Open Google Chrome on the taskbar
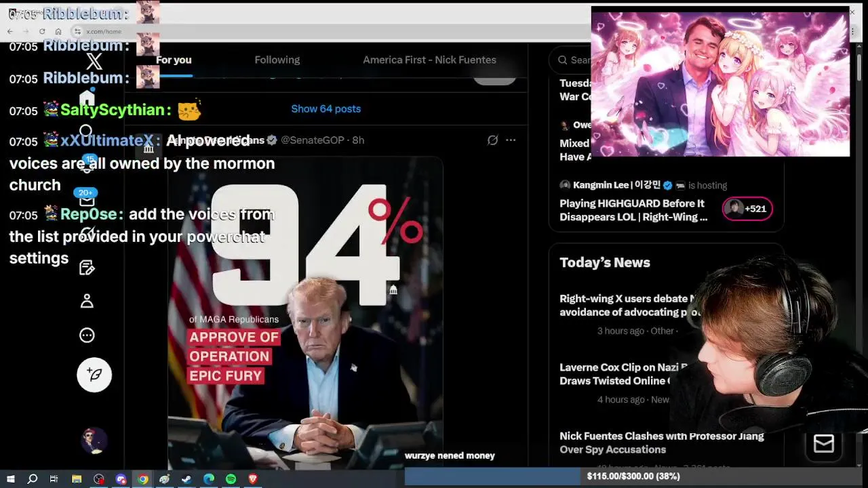The image size is (868, 488). point(142,479)
